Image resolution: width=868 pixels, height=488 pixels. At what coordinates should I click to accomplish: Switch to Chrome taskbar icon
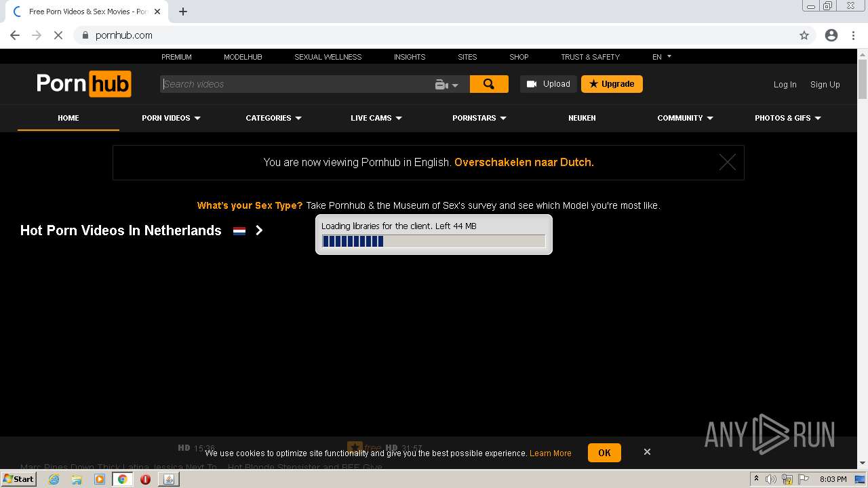[x=123, y=479]
